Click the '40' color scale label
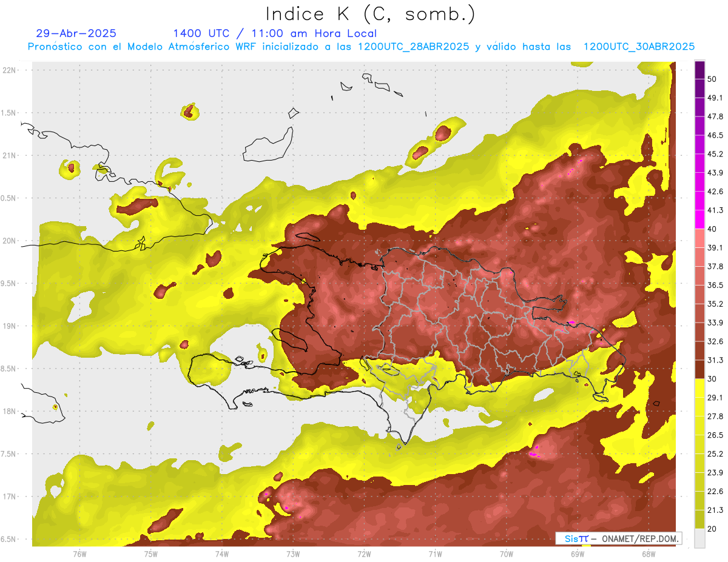This screenshot has height=562, width=728. point(712,229)
